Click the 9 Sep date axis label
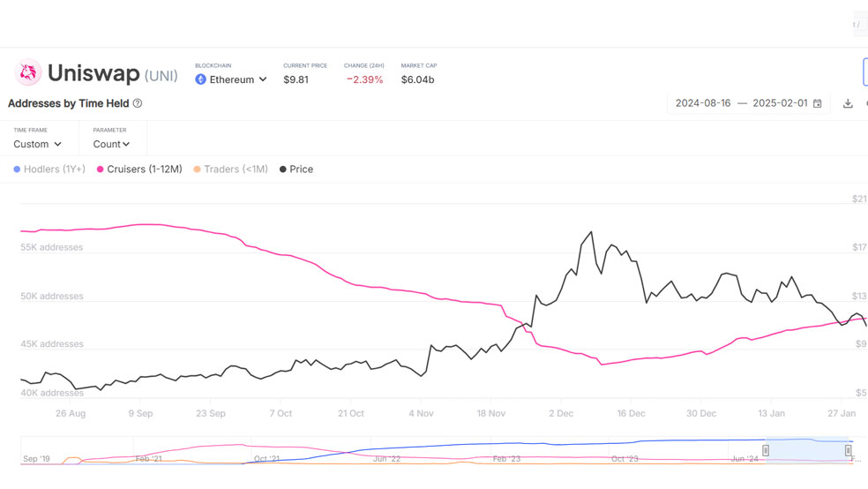 pyautogui.click(x=140, y=413)
